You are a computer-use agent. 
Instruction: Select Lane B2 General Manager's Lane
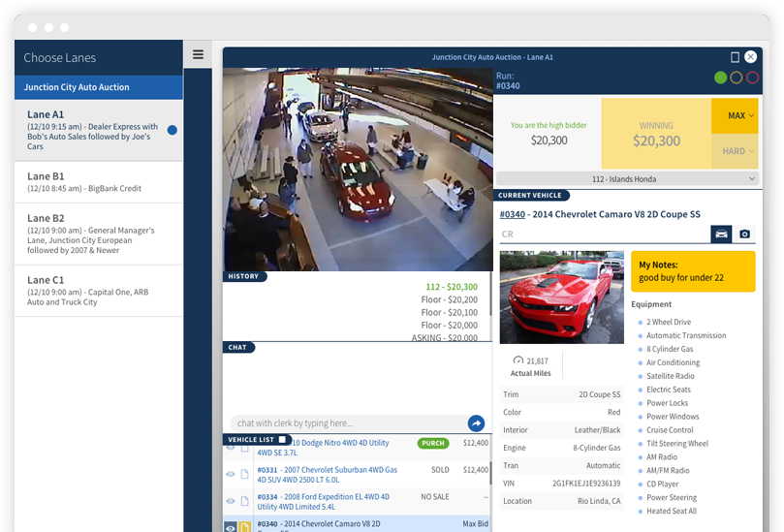tap(99, 234)
